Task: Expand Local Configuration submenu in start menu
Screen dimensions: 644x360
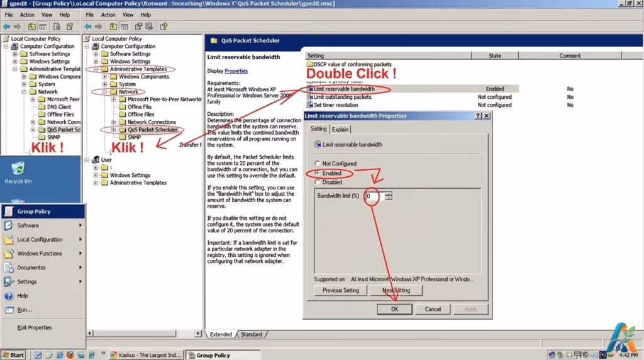Action: coord(80,239)
